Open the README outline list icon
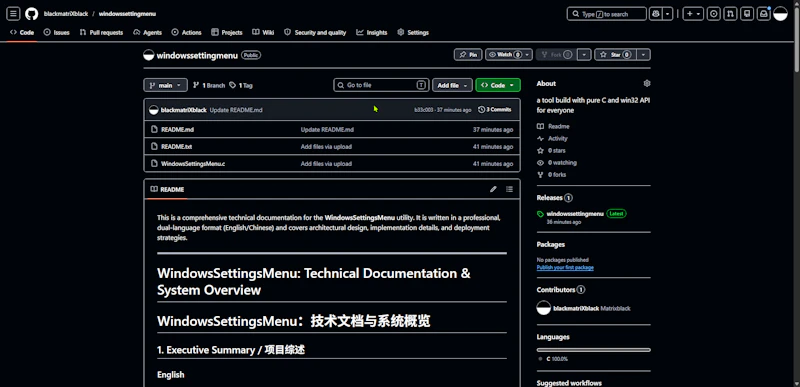Viewport: 800px width, 387px height. [509, 189]
